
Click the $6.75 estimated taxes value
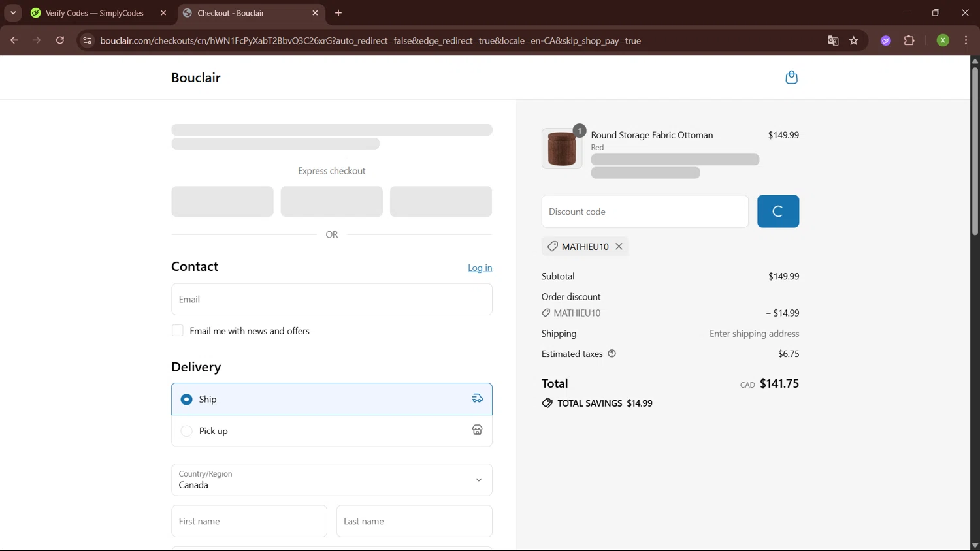pos(789,354)
